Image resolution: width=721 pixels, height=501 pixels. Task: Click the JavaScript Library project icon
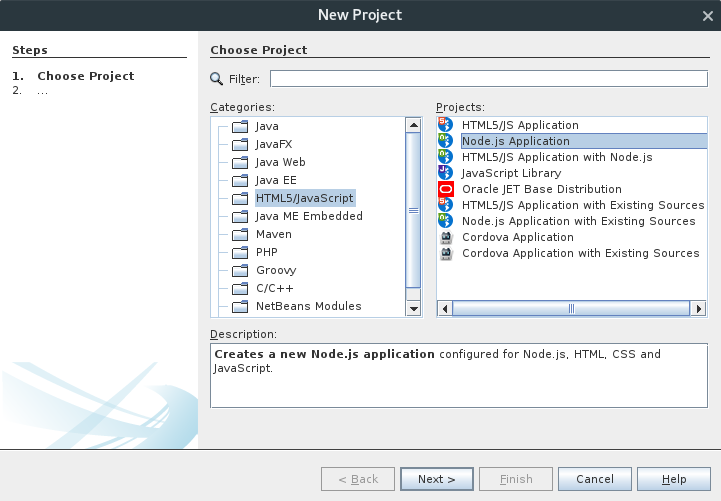(445, 173)
